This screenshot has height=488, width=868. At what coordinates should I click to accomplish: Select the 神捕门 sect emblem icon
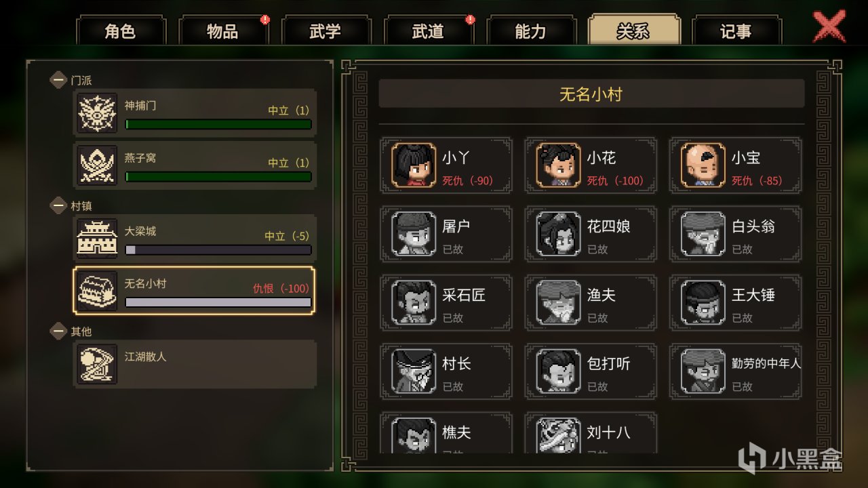97,113
